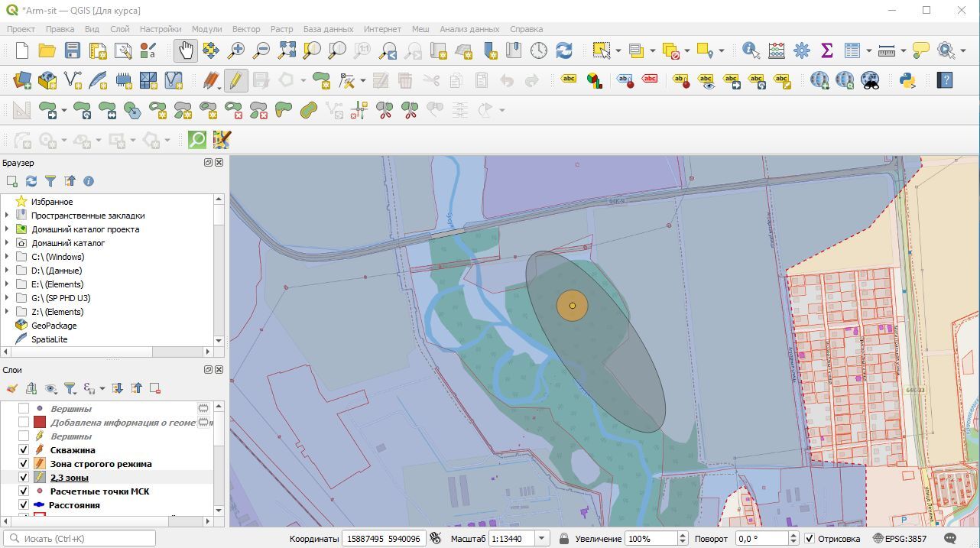Image resolution: width=980 pixels, height=548 pixels.
Task: Expand the C:\ (Windows) drive node
Action: (7, 257)
